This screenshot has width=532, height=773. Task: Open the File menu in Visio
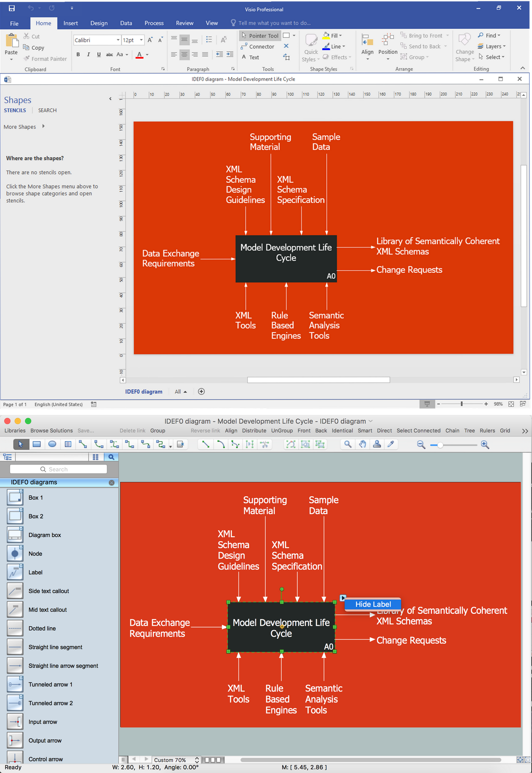coord(14,24)
